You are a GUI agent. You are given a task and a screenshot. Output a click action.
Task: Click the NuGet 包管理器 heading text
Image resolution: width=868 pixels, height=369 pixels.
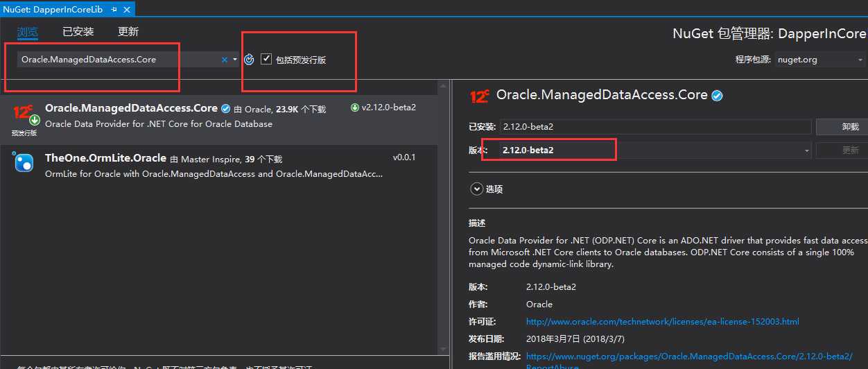tap(770, 33)
